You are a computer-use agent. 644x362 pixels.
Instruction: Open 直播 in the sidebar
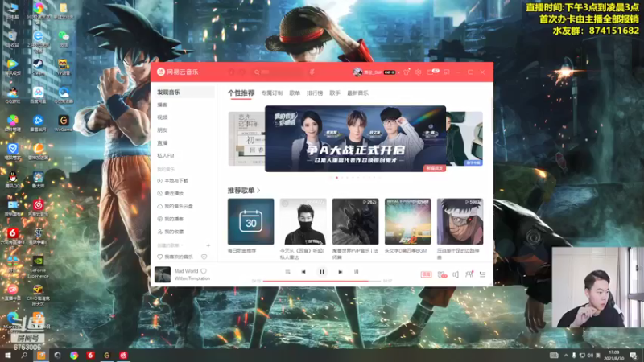click(163, 143)
